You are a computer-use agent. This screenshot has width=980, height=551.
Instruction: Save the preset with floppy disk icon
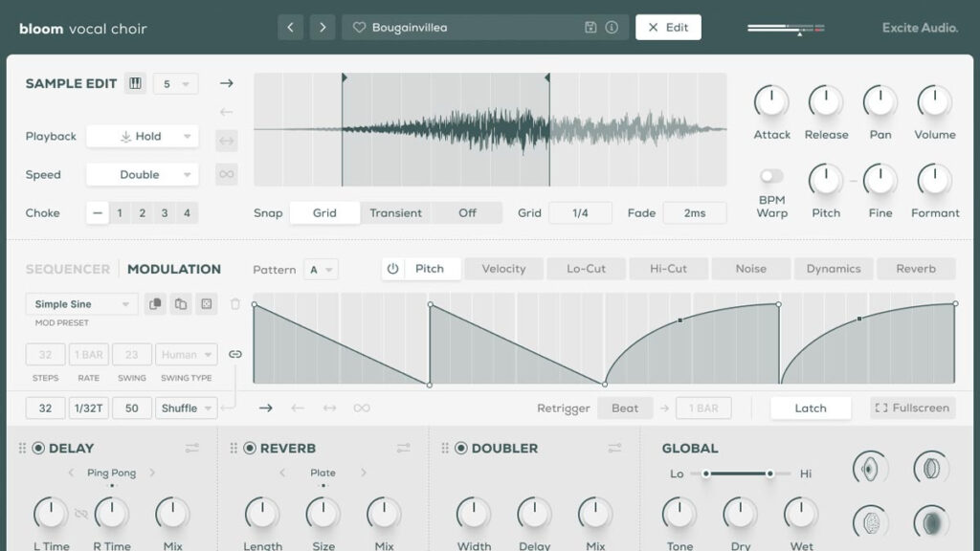click(x=590, y=28)
